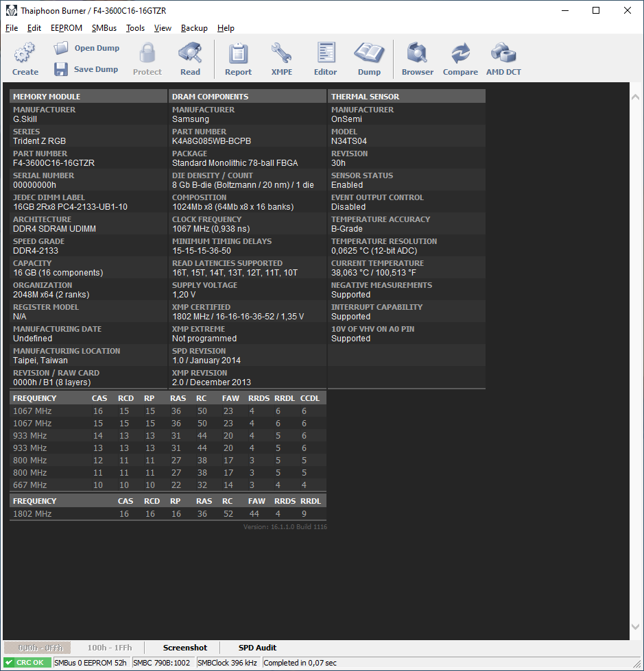Click the current temperature 38,063 °C value

[x=373, y=273]
